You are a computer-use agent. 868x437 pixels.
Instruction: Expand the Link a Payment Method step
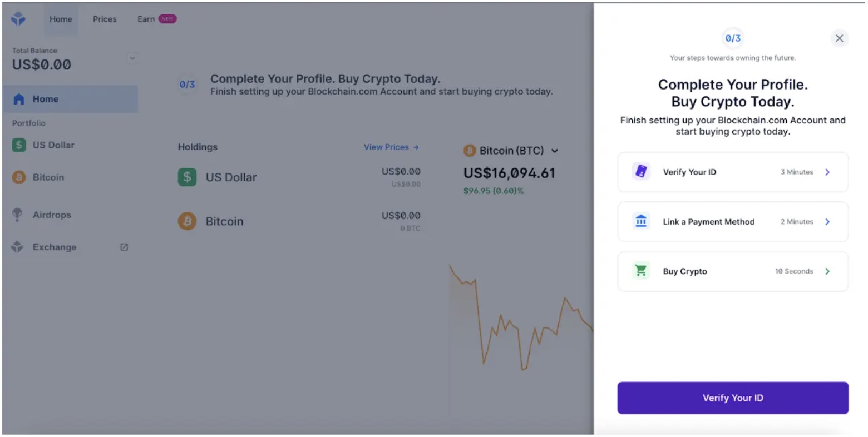(827, 221)
